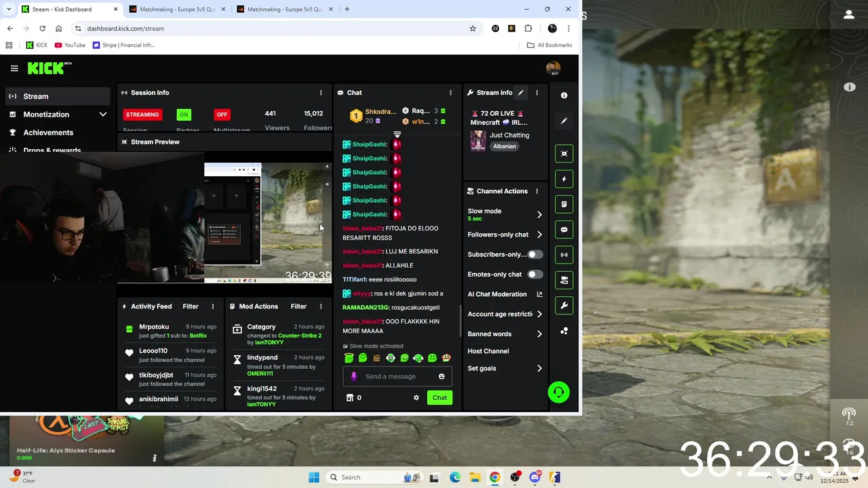The width and height of the screenshot is (868, 488).
Task: Open Activity Feed Filter
Action: pos(191,306)
